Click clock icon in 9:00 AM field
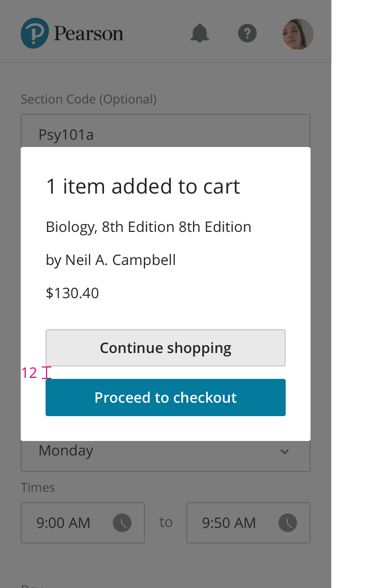The height and width of the screenshot is (588, 383). [x=122, y=523]
